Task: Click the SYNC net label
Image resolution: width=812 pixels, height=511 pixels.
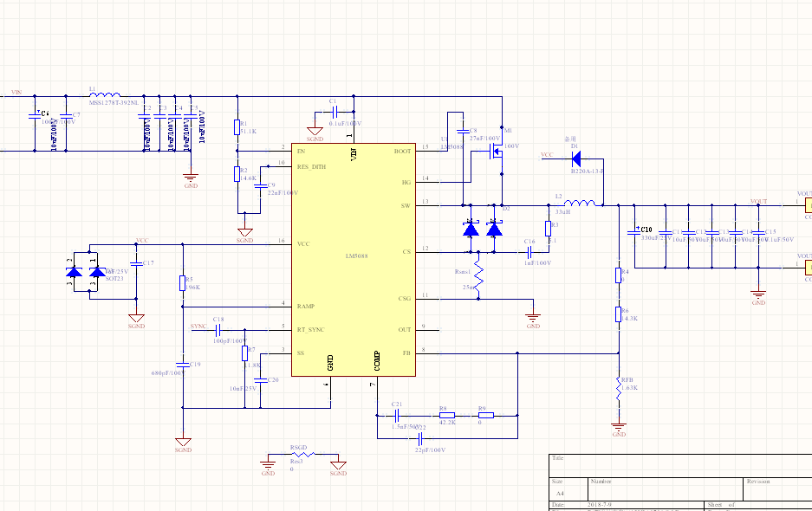Action: [x=198, y=327]
